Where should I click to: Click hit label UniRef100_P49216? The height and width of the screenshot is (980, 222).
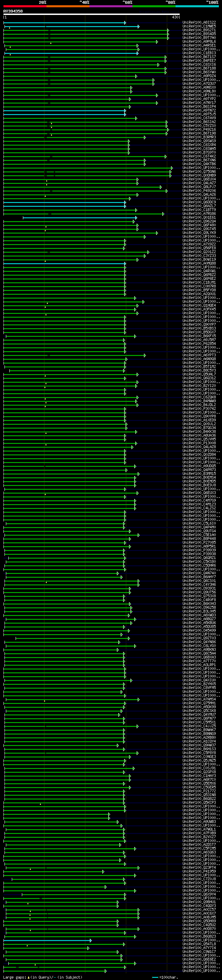pos(199,129)
